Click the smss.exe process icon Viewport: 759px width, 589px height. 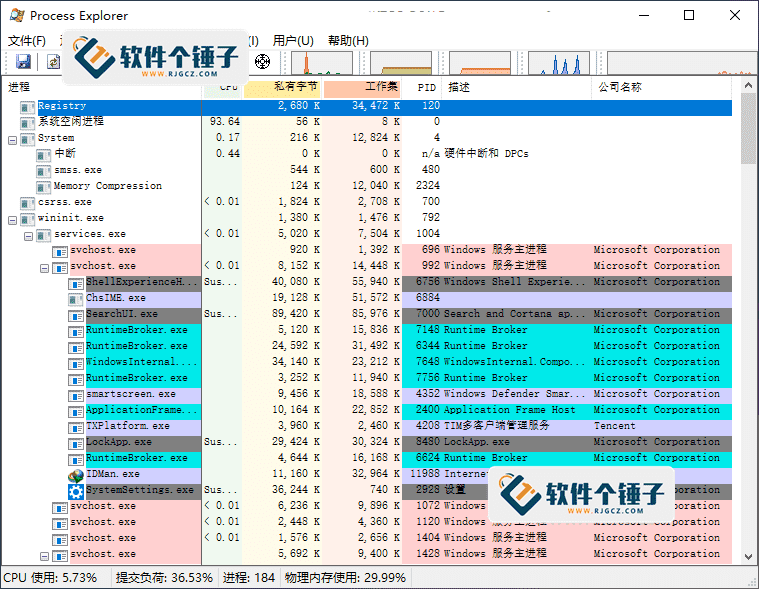pos(44,171)
